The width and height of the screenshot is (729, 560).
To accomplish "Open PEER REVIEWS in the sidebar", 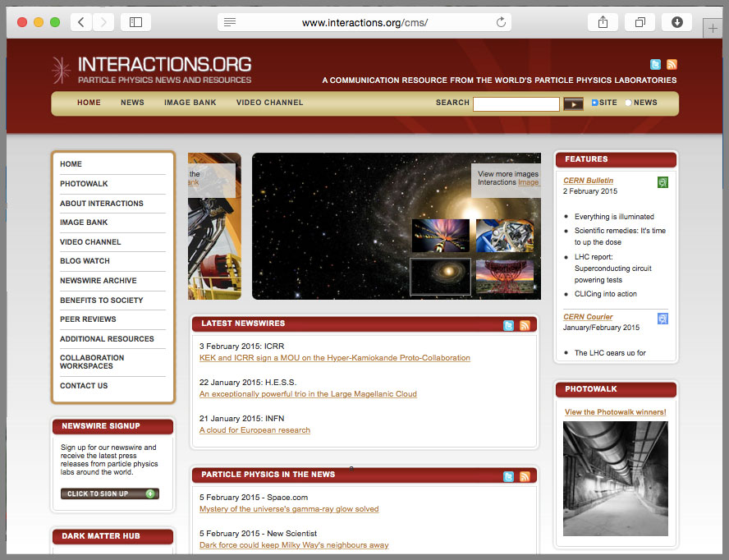I will tap(88, 319).
